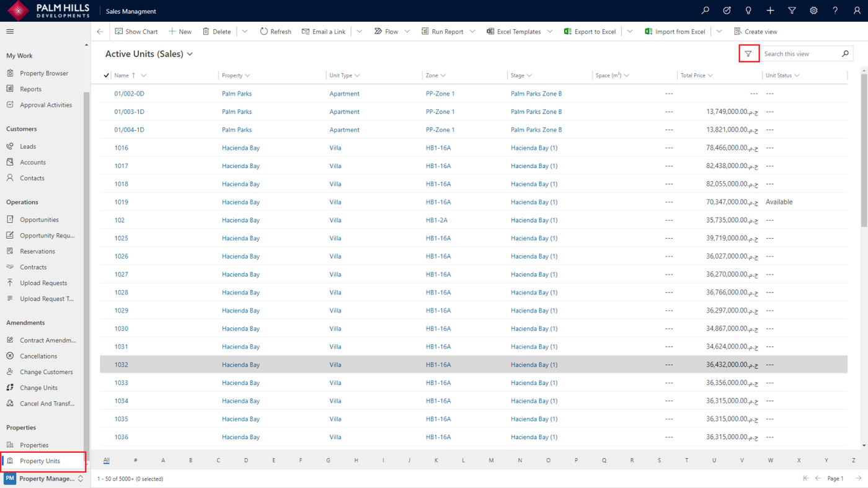Click Import from Excel
The image size is (868, 488).
click(675, 32)
